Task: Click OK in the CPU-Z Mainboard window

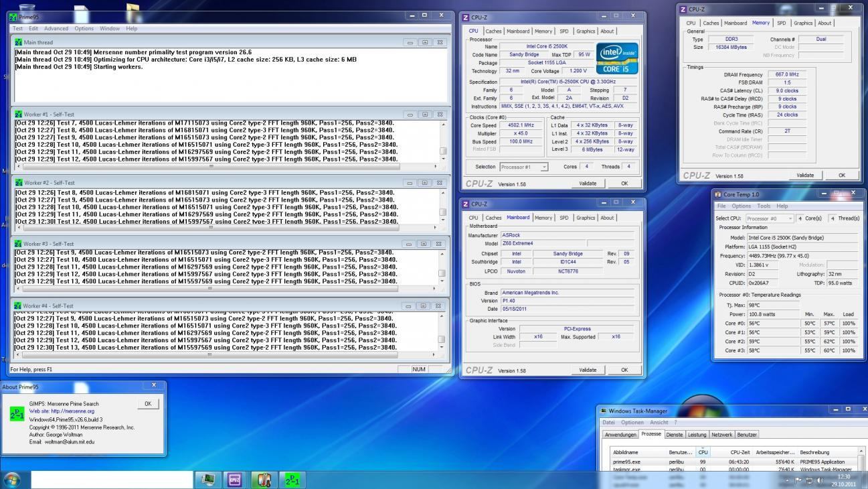Action: tap(624, 370)
